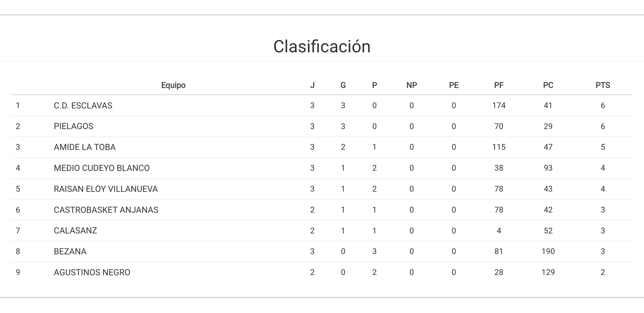Click the PC column header

pos(548,85)
